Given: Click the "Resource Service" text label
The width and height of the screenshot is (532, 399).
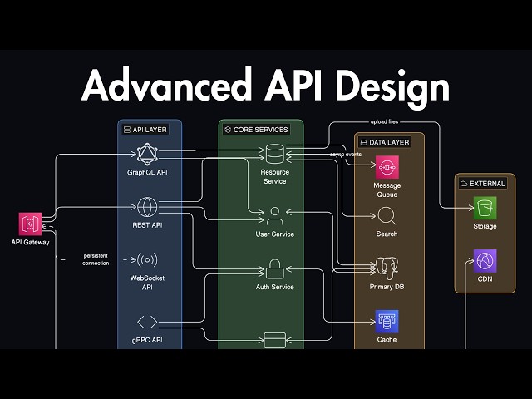Looking at the screenshot, I should [x=275, y=177].
